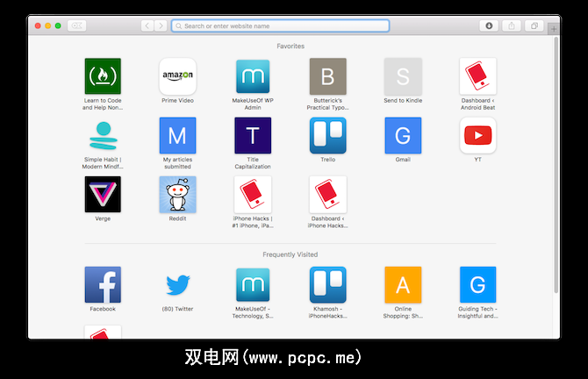Toggle the sidebar button in toolbar
The height and width of the screenshot is (379, 588).
click(x=77, y=25)
